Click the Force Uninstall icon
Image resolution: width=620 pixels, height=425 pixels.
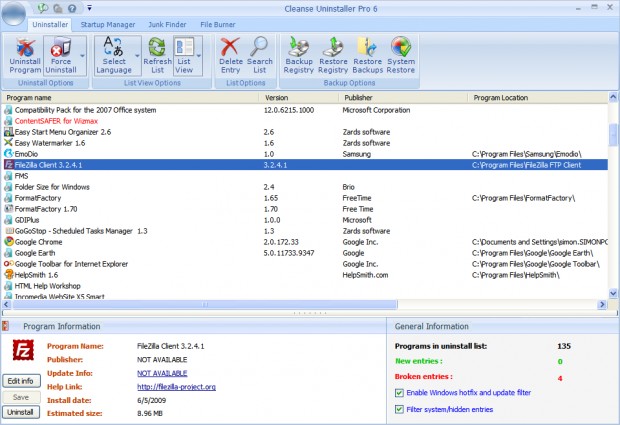click(x=60, y=47)
